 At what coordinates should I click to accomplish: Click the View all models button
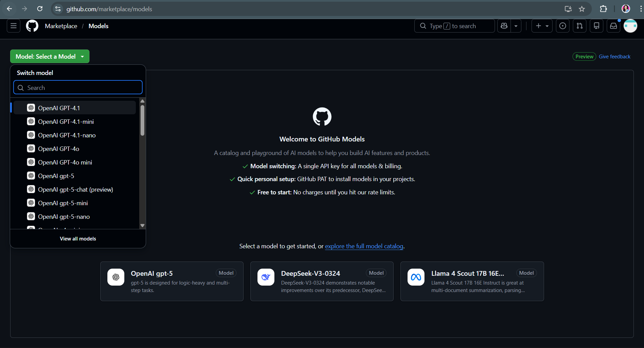(78, 238)
